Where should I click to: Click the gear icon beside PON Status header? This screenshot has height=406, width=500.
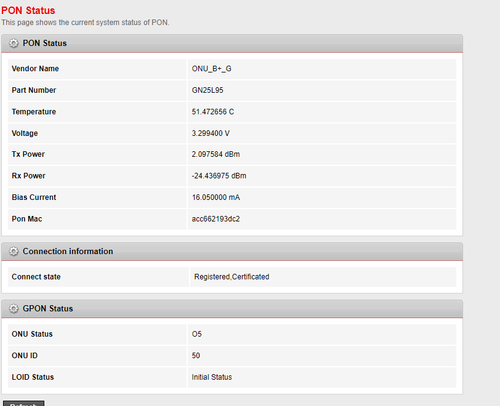click(14, 43)
